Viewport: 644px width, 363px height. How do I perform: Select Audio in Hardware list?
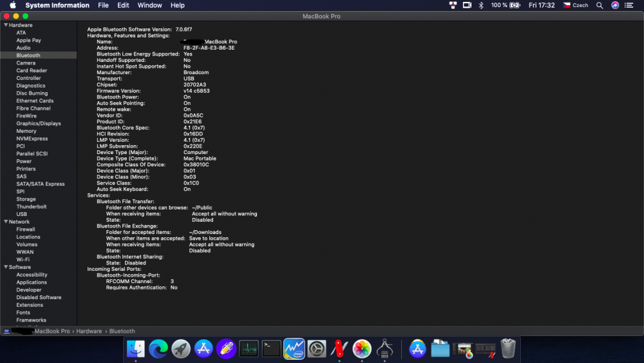tap(23, 48)
